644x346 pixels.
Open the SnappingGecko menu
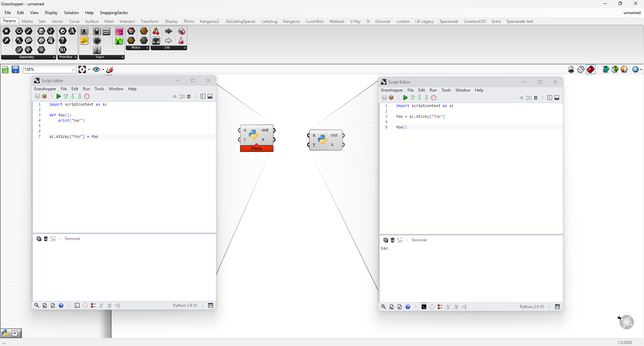click(114, 13)
